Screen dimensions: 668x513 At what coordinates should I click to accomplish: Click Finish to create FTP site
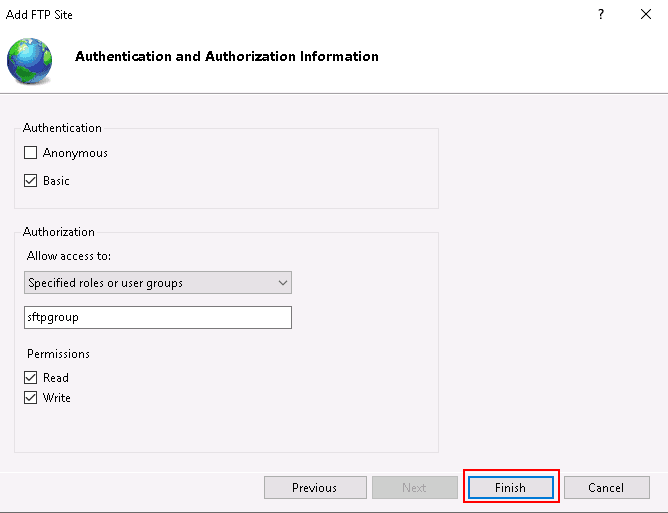[x=510, y=487]
